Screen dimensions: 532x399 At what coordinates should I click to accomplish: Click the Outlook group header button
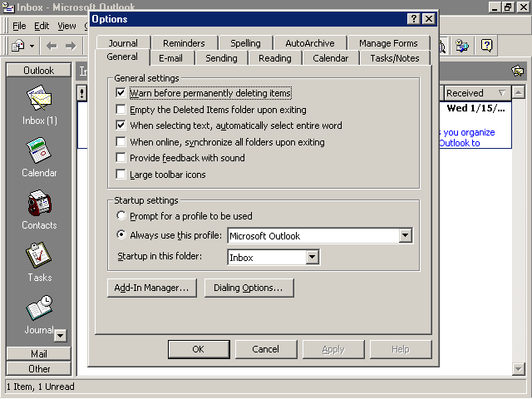coord(39,70)
